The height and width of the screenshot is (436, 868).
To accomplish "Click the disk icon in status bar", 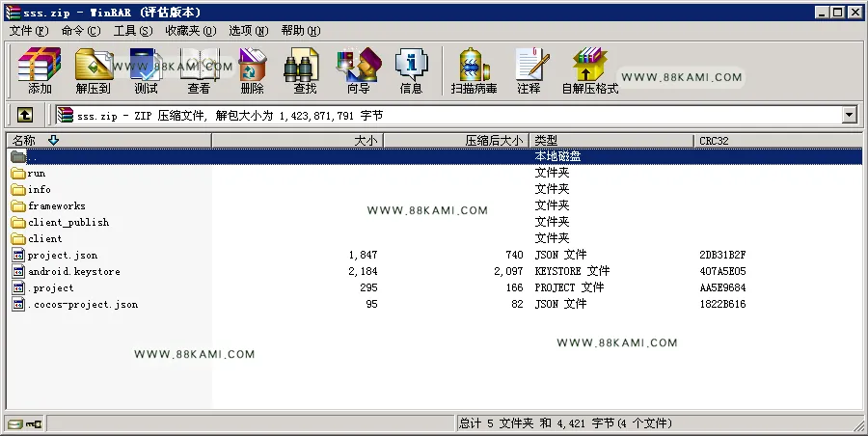I will [15, 424].
